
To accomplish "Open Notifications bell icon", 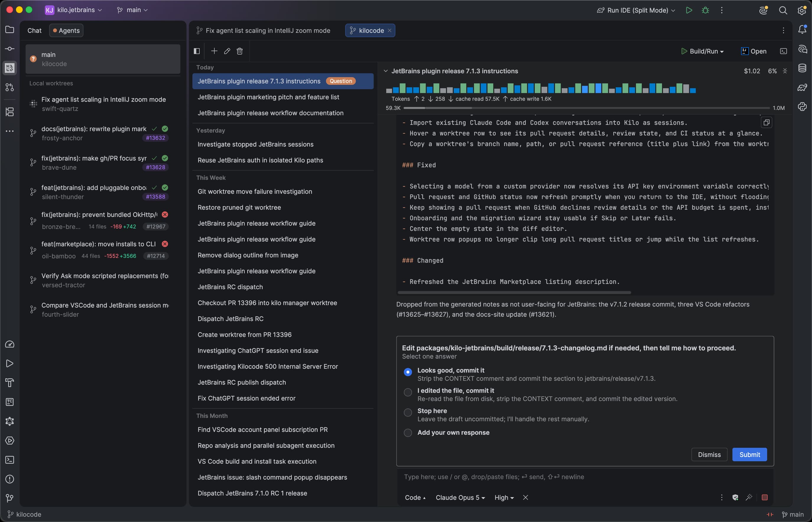I will pyautogui.click(x=802, y=30).
